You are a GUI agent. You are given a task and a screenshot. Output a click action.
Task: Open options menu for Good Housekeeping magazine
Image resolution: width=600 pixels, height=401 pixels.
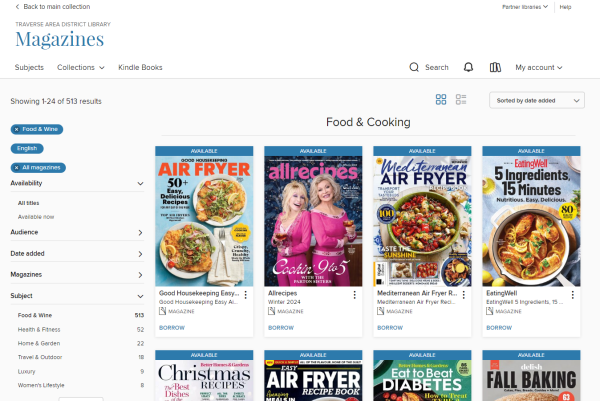[x=245, y=295]
